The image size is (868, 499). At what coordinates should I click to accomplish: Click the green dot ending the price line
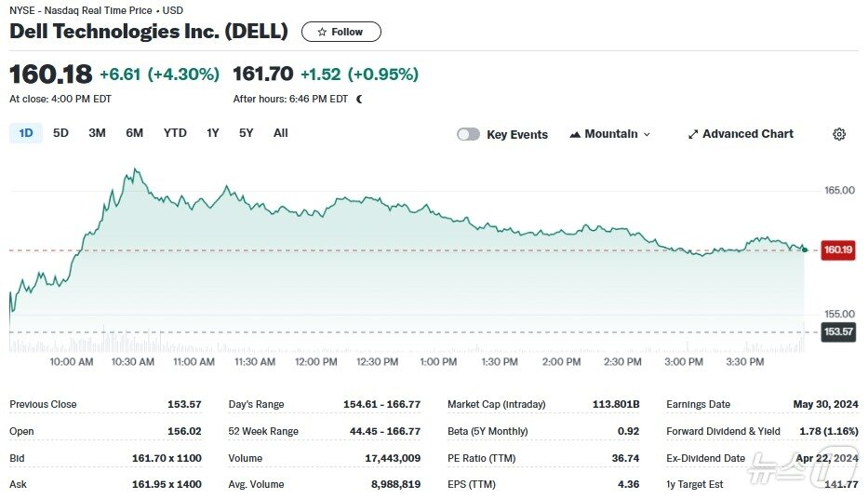(x=805, y=249)
